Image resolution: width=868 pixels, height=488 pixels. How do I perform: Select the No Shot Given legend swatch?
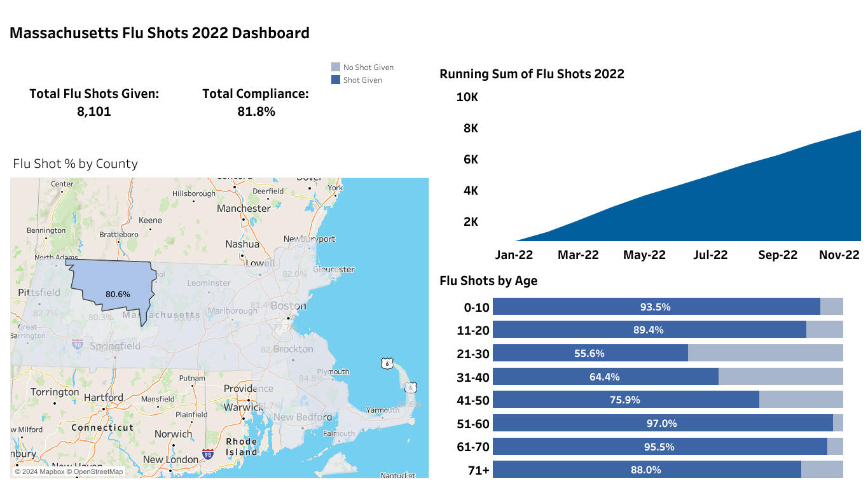point(336,67)
